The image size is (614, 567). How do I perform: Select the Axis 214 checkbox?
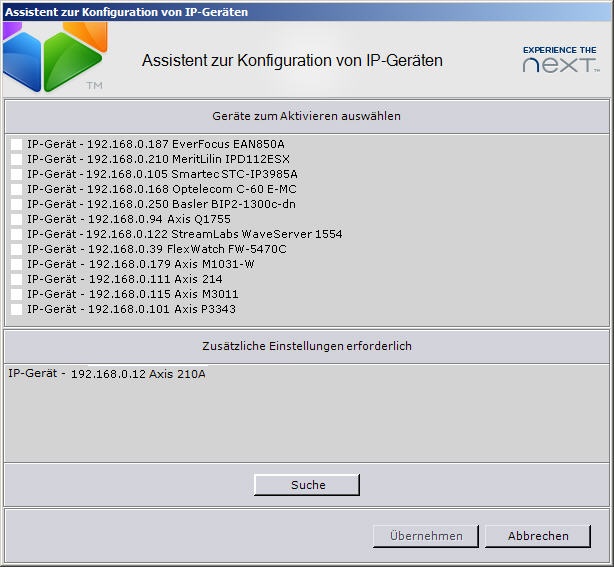[x=16, y=279]
